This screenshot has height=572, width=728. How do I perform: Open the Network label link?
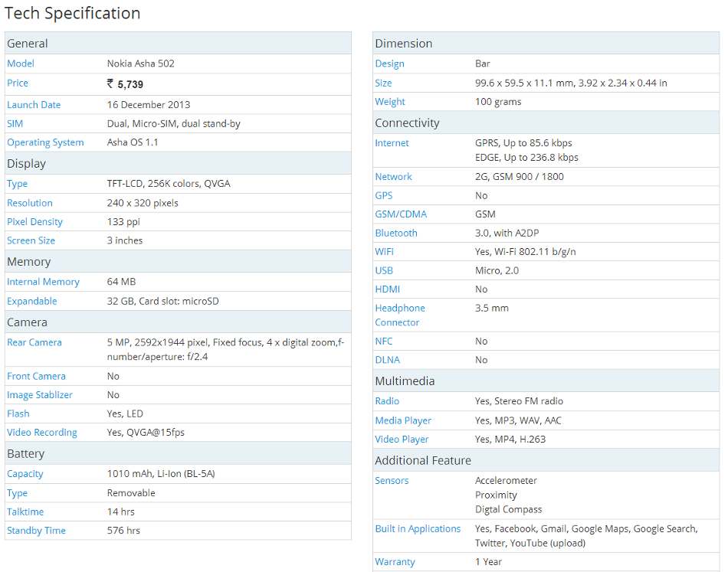point(394,177)
